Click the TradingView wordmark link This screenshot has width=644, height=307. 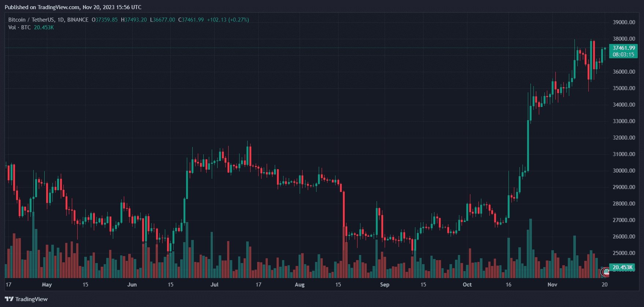click(32, 299)
